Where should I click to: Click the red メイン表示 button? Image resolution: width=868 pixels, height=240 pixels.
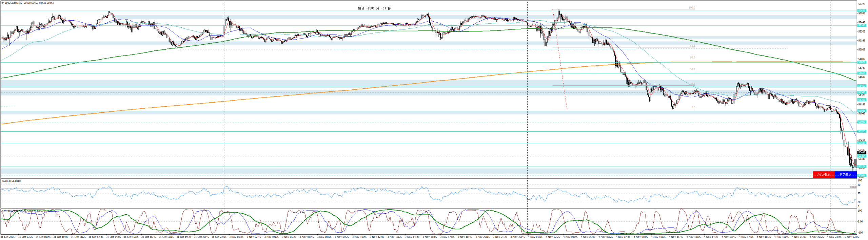pos(823,174)
